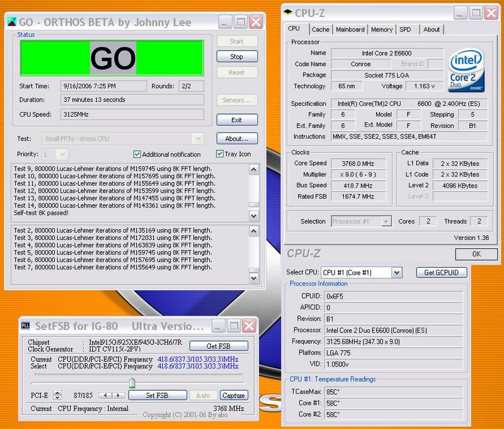Click the Core #1 temperature reading
The width and height of the screenshot is (504, 429).
(x=393, y=403)
